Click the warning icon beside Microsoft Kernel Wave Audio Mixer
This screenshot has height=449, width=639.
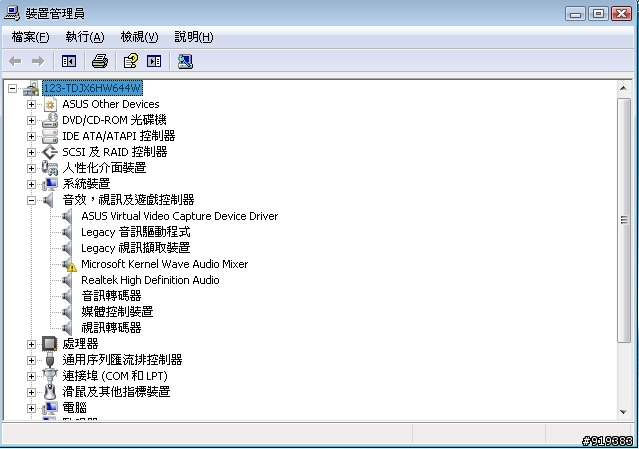pyautogui.click(x=71, y=268)
